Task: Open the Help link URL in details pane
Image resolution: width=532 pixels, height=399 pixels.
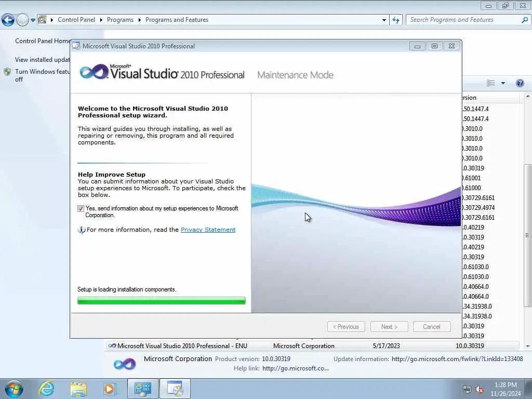Action: click(x=296, y=368)
